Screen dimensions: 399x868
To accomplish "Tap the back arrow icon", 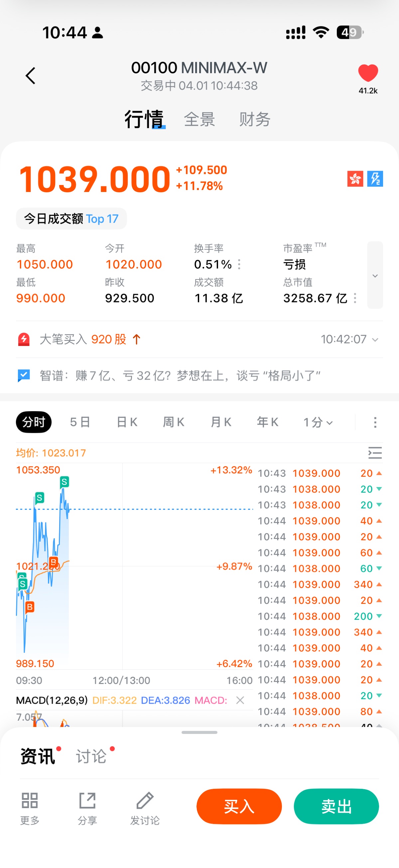I will click(30, 76).
